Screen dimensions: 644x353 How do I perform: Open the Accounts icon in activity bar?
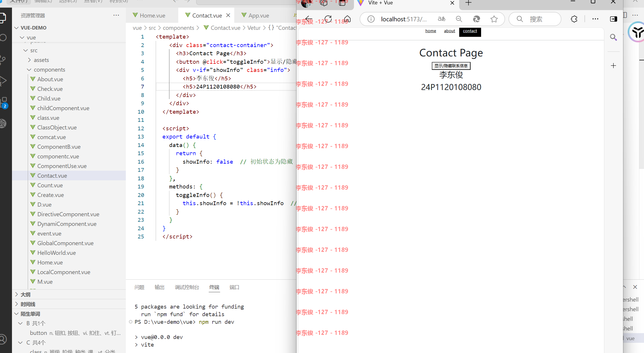[3, 340]
